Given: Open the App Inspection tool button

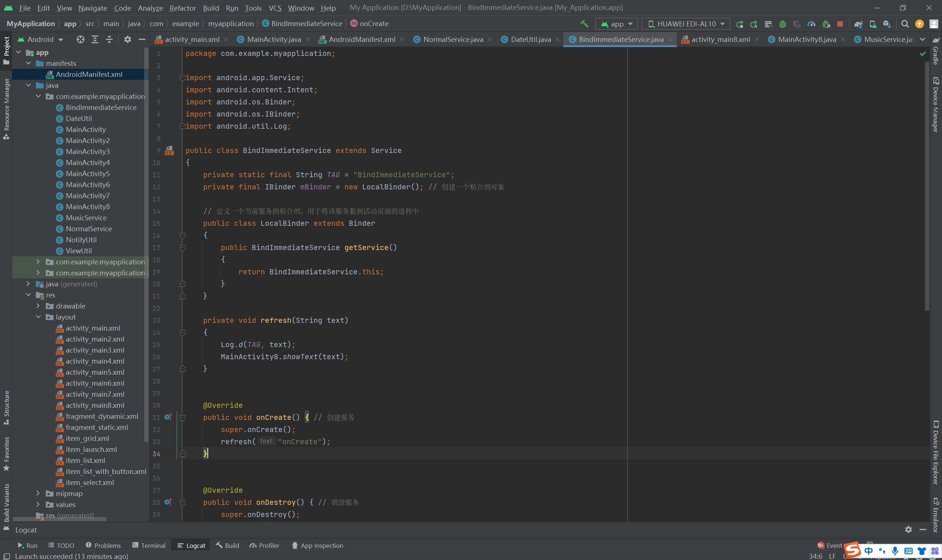Looking at the screenshot, I should pos(317,545).
